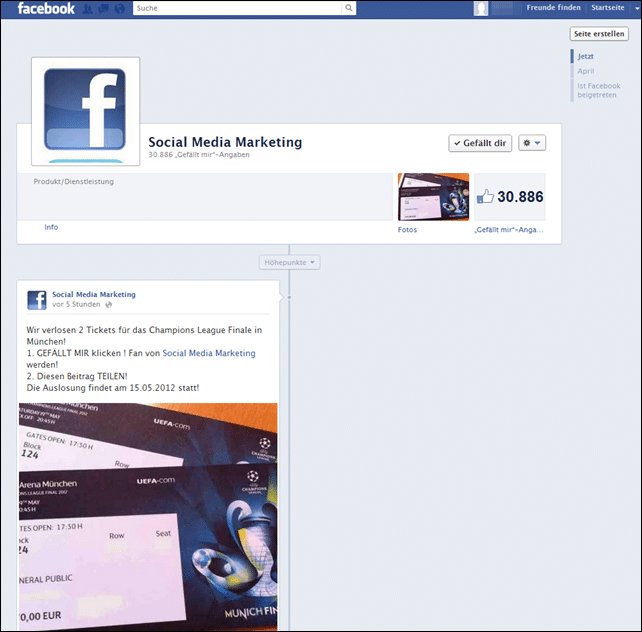Open notifications globe icon in header
Screen dimensions: 642x632
tap(119, 9)
